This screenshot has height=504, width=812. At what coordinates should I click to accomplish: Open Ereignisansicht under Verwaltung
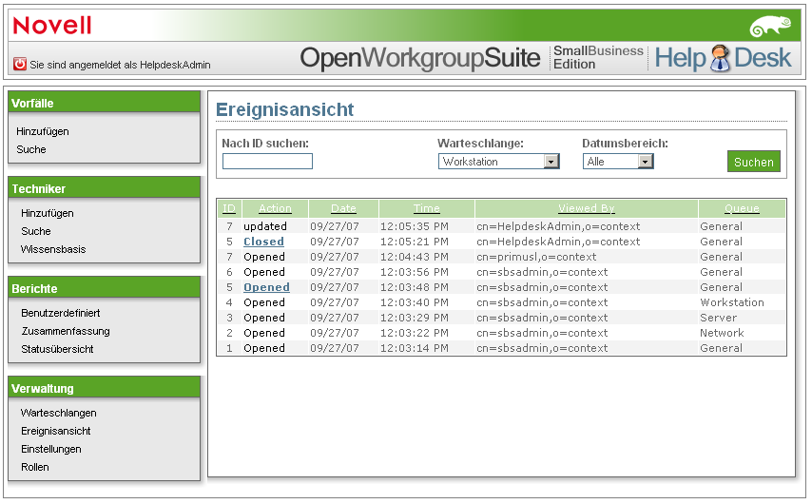[55, 431]
